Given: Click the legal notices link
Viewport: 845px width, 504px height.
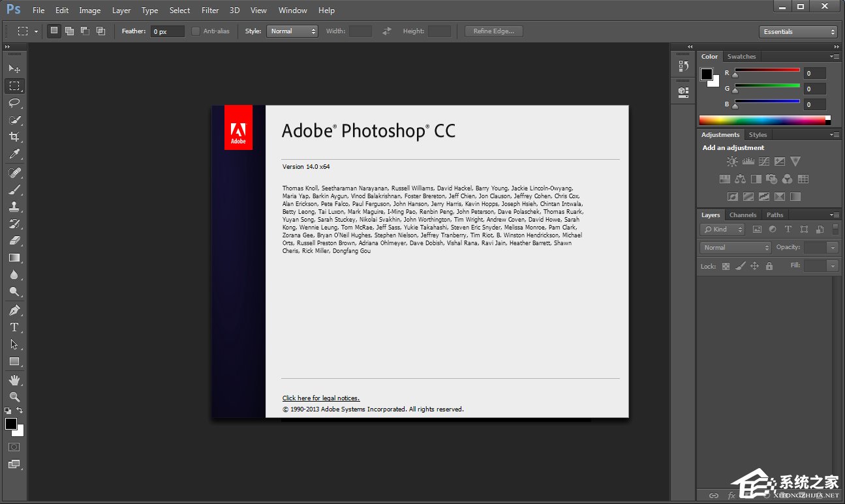Looking at the screenshot, I should click(320, 398).
